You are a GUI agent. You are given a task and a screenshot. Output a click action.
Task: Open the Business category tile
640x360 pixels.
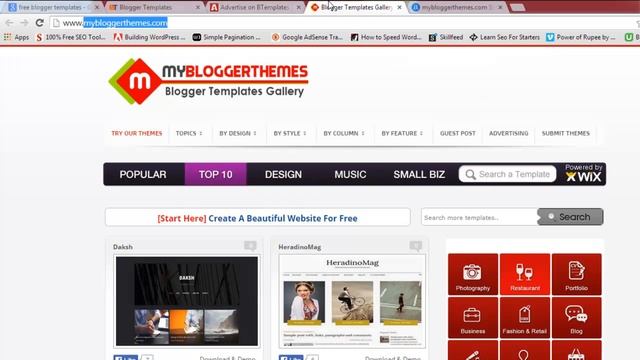473,318
